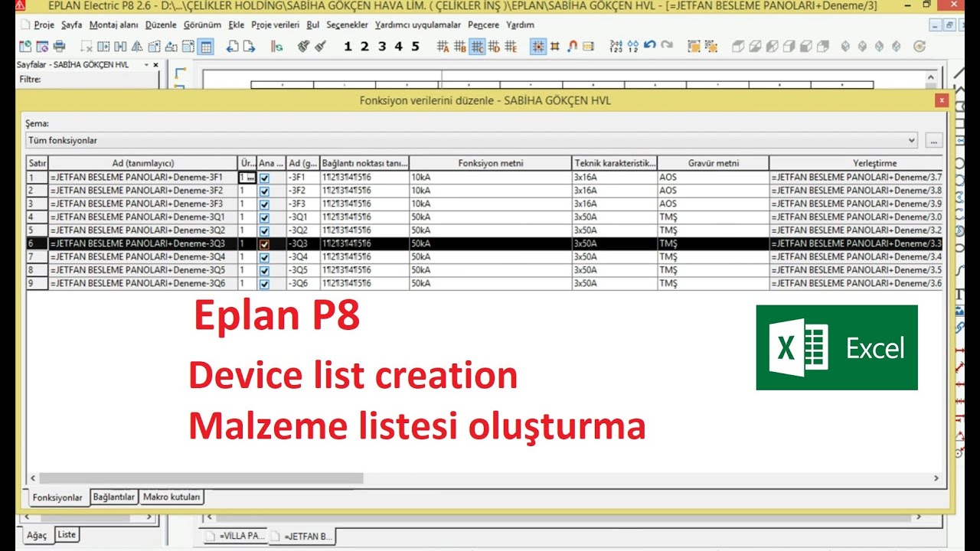The height and width of the screenshot is (551, 980).
Task: Go to previous page arrow icon
Action: coord(233,47)
